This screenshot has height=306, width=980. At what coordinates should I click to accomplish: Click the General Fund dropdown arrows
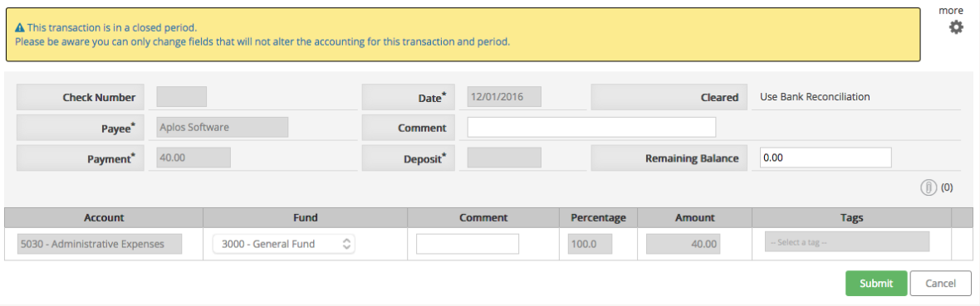(x=346, y=244)
